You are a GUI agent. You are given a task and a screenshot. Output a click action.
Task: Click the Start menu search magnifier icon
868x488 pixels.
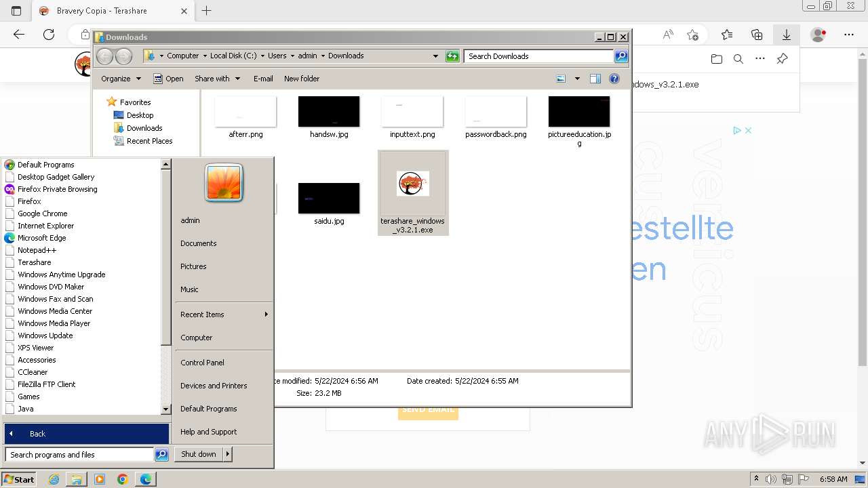click(x=161, y=455)
